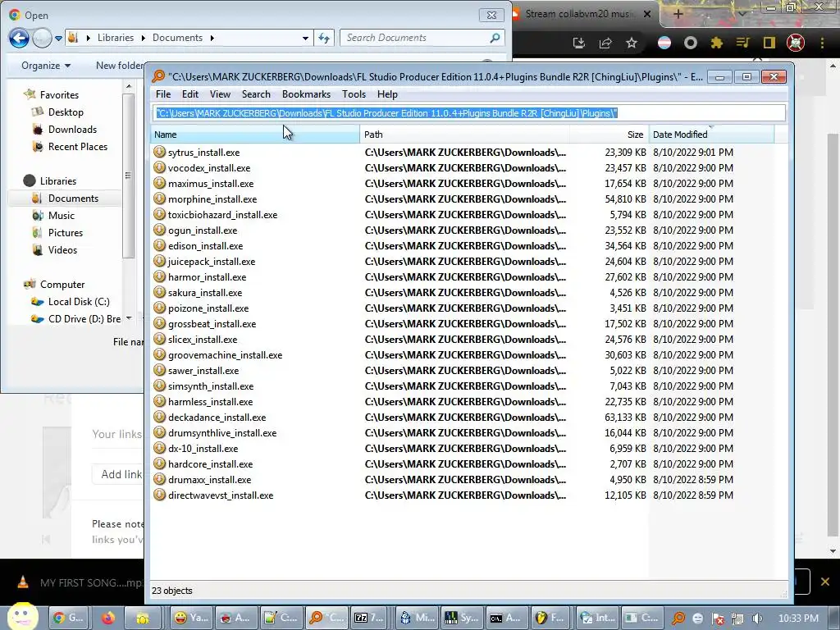
Task: Sort results by Name column header
Action: 255,135
